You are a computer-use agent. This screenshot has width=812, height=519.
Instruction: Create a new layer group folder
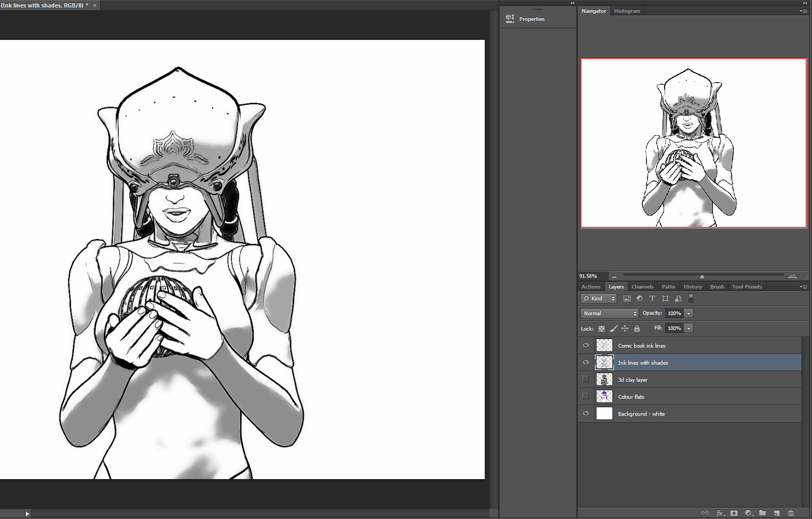point(763,513)
